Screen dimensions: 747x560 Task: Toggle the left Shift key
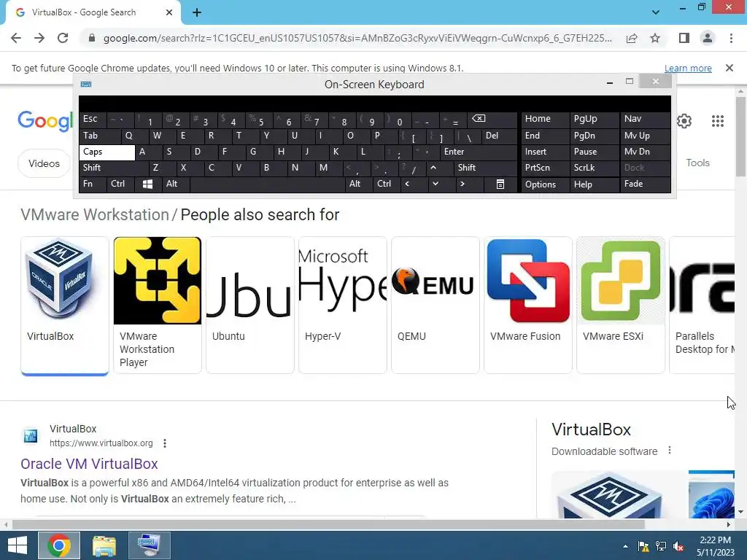(x=114, y=168)
